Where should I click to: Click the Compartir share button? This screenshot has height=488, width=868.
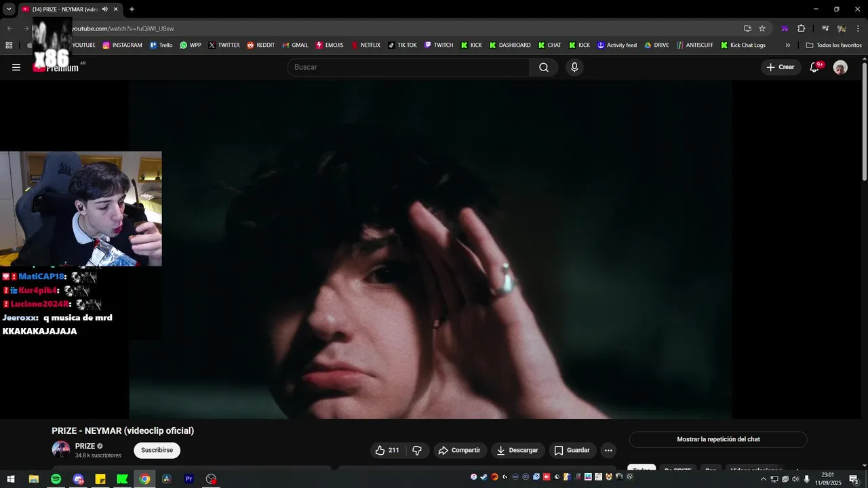tap(459, 450)
